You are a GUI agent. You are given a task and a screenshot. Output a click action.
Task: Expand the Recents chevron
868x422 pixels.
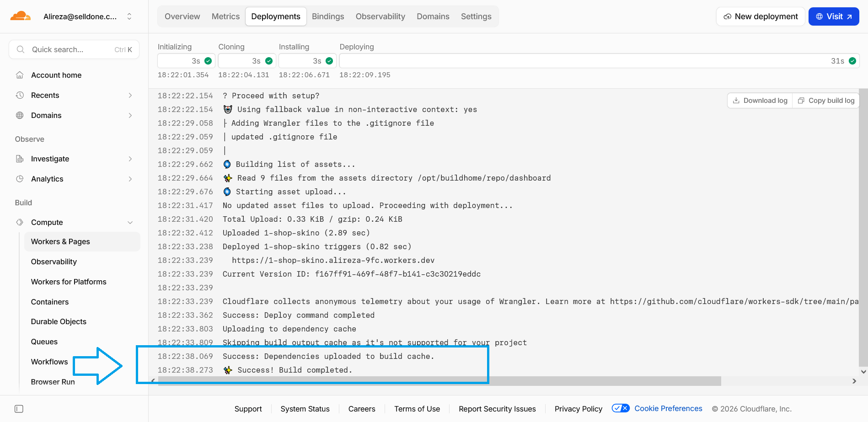130,95
